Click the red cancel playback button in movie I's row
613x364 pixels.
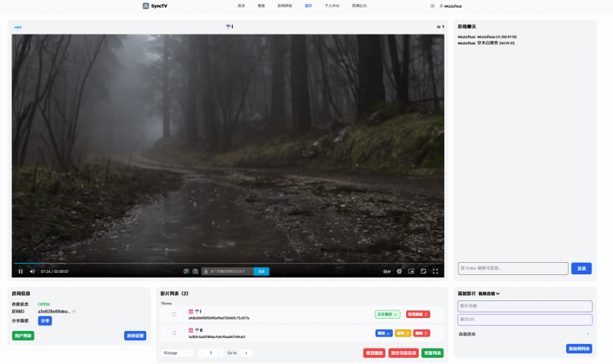coord(418,314)
